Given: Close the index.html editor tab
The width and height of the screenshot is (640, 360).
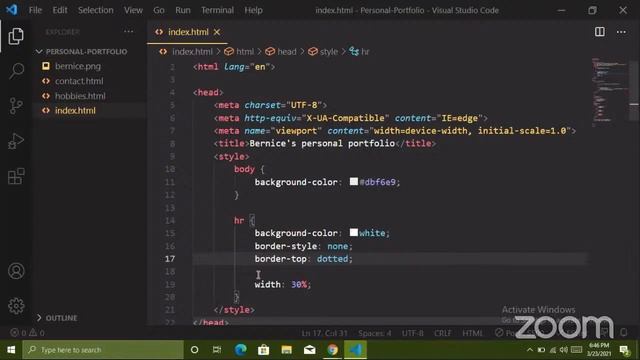Looking at the screenshot, I should click(x=217, y=32).
